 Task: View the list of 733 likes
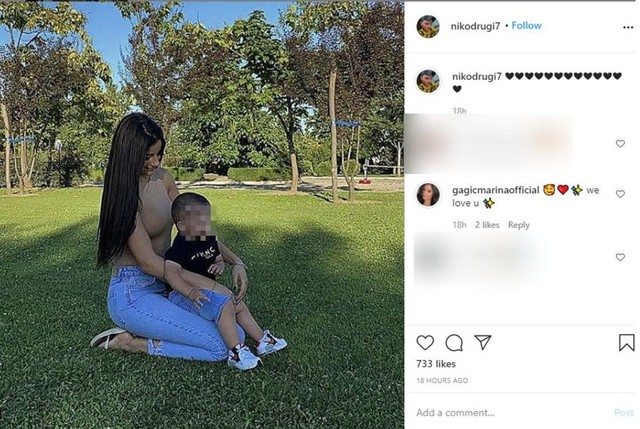click(x=436, y=364)
